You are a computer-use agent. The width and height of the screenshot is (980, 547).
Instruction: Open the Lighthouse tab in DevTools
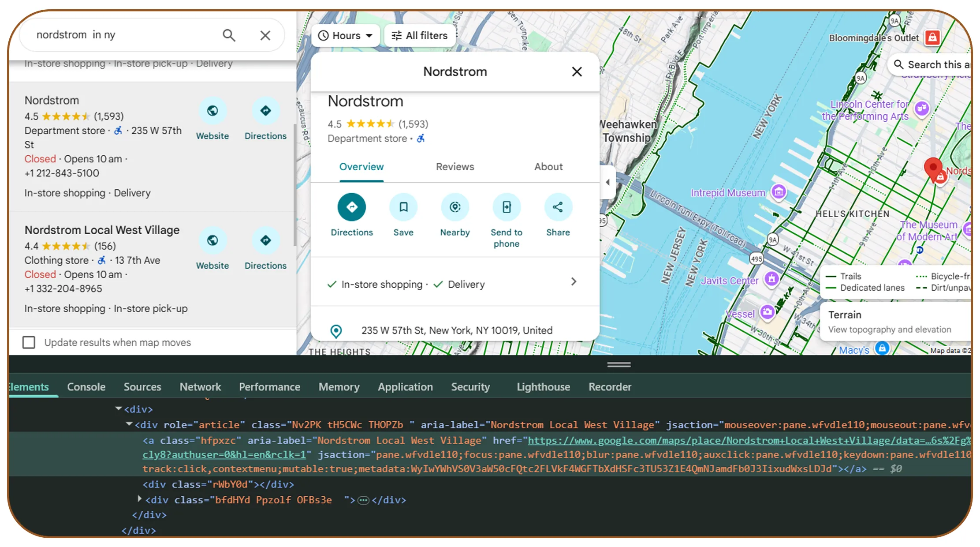(544, 387)
